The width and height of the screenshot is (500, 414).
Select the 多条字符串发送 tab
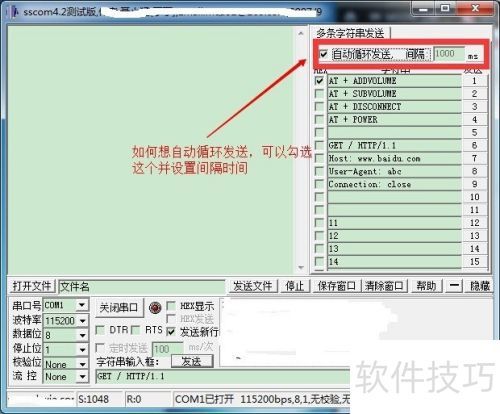pos(351,33)
